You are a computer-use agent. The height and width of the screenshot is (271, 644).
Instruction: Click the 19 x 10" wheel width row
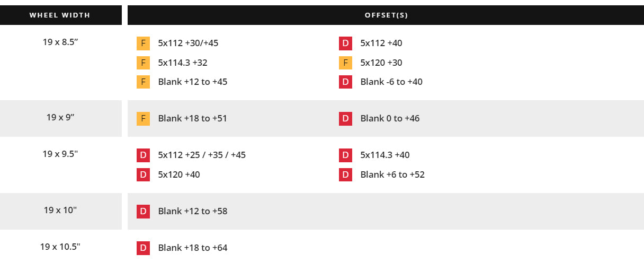pyautogui.click(x=60, y=210)
